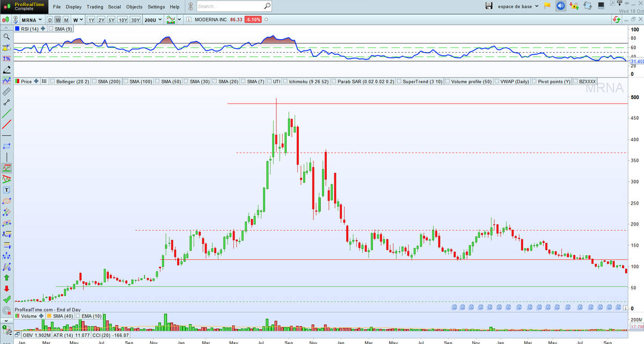Click the save floppy disk icon
Viewport: 644px width, 344px height.
[488, 6]
